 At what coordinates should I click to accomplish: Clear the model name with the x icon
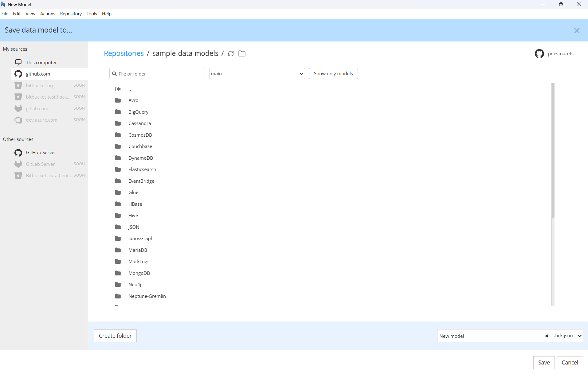pyautogui.click(x=547, y=336)
